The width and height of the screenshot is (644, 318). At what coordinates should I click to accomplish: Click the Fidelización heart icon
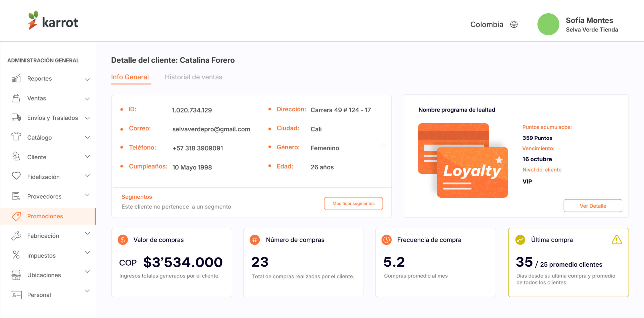click(16, 176)
